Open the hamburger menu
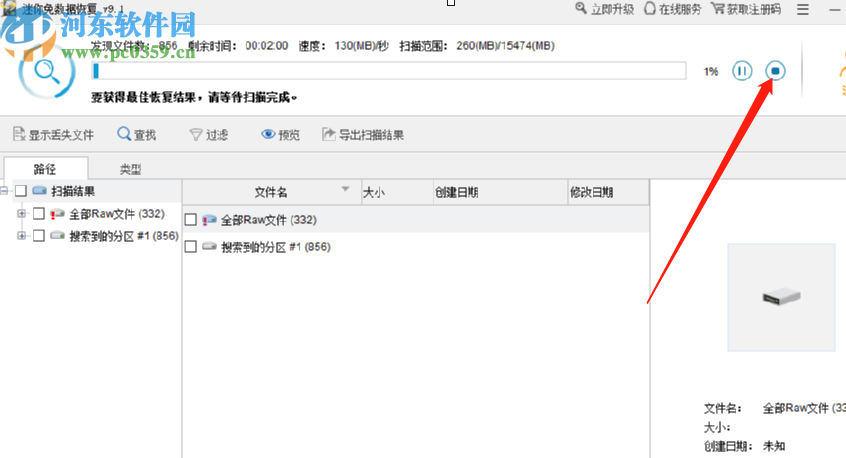 [x=803, y=9]
